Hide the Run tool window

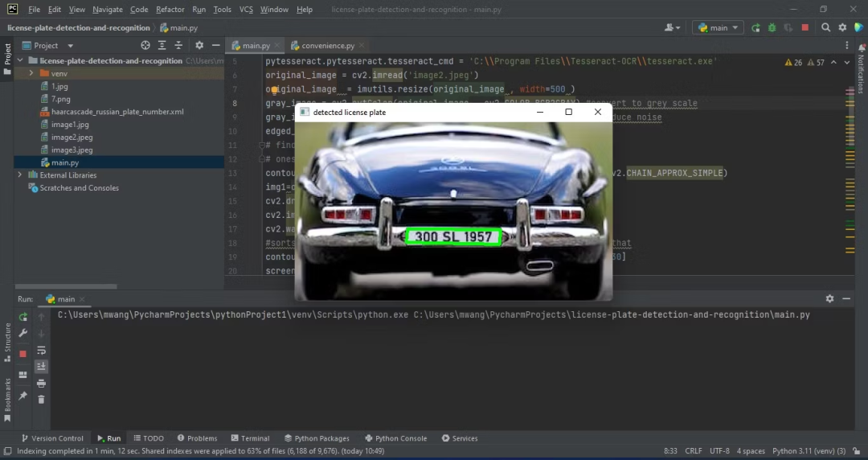[x=846, y=298]
